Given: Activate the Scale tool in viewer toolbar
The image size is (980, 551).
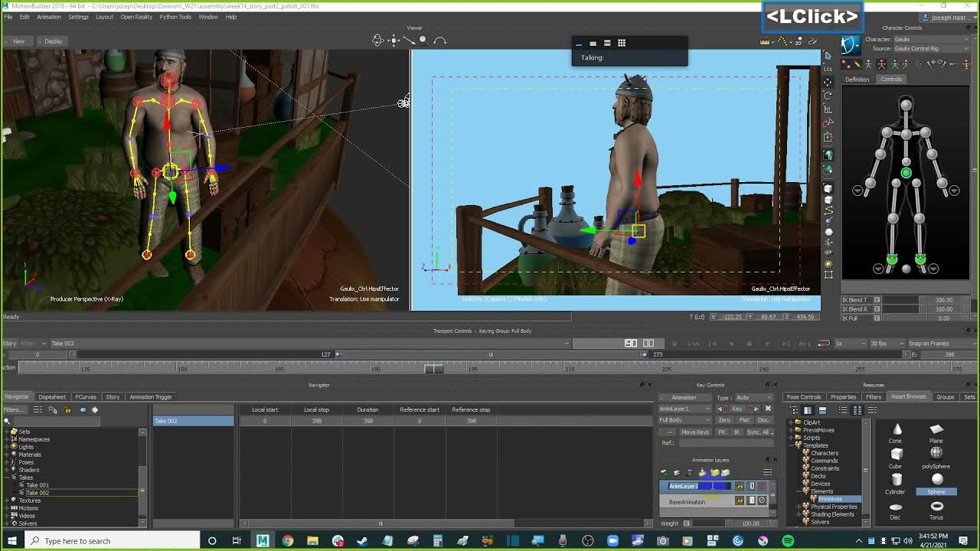Looking at the screenshot, I should (x=828, y=109).
